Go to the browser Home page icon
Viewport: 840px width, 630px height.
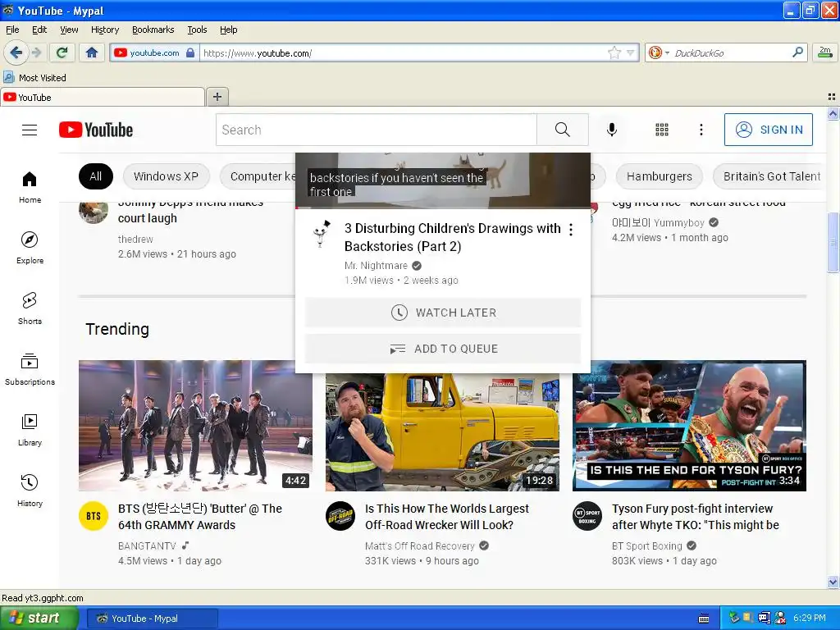coord(92,52)
